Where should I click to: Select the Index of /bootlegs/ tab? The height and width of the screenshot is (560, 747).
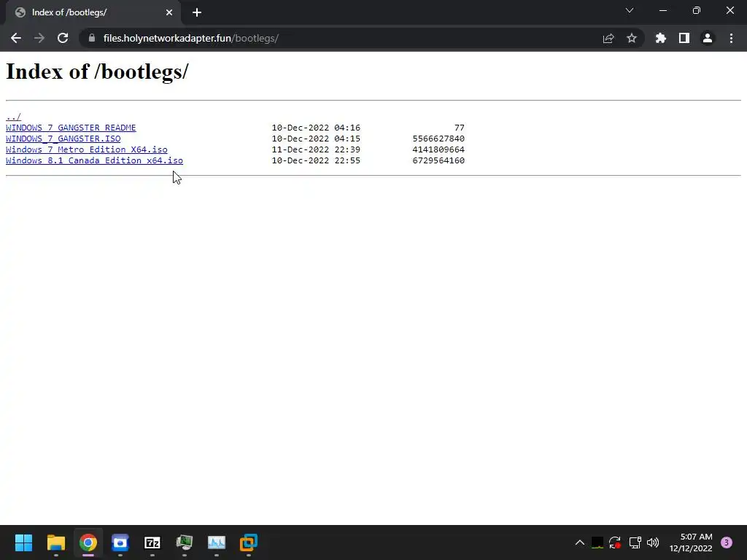[x=93, y=12]
